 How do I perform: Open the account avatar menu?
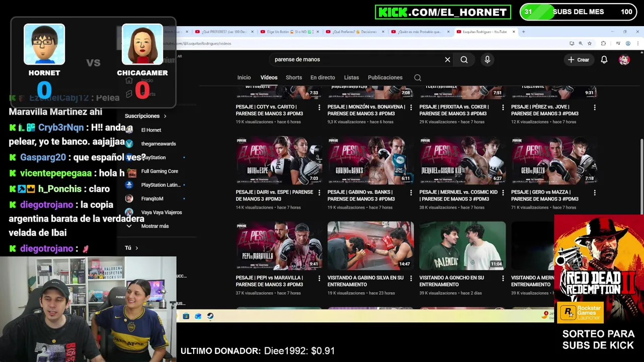point(624,59)
